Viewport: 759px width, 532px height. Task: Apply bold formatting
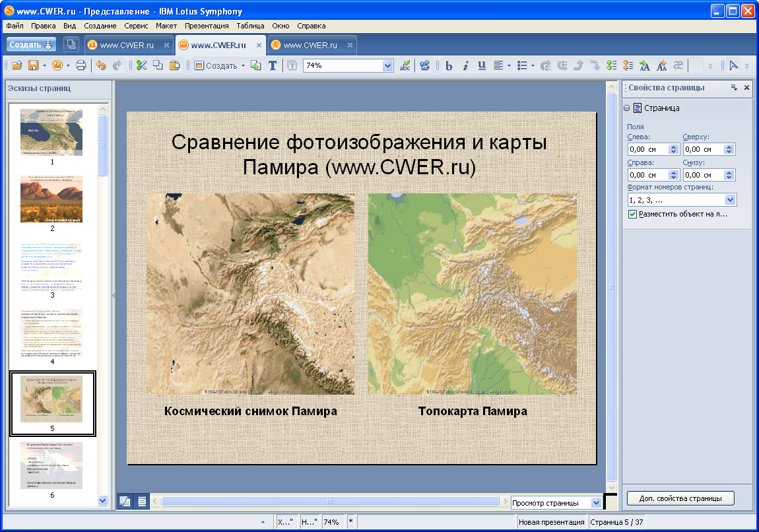(449, 65)
